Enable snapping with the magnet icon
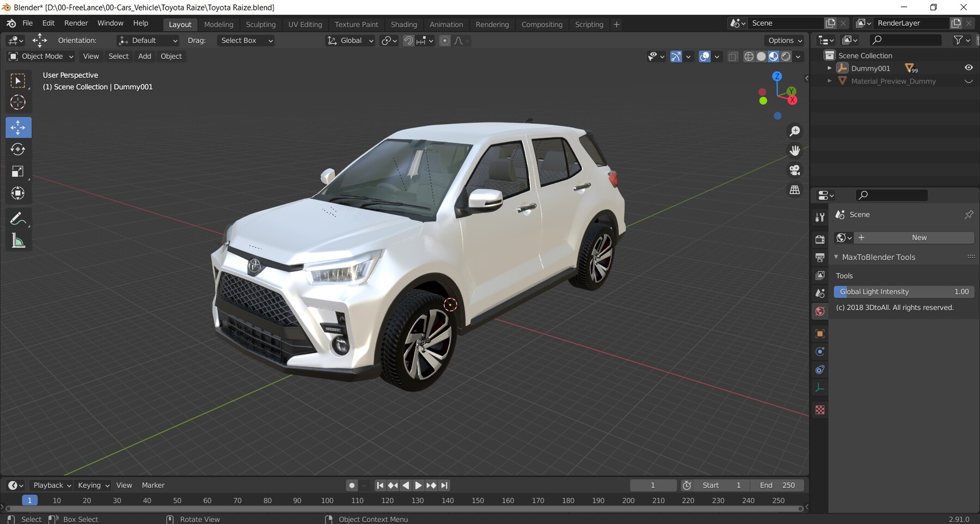 point(408,40)
